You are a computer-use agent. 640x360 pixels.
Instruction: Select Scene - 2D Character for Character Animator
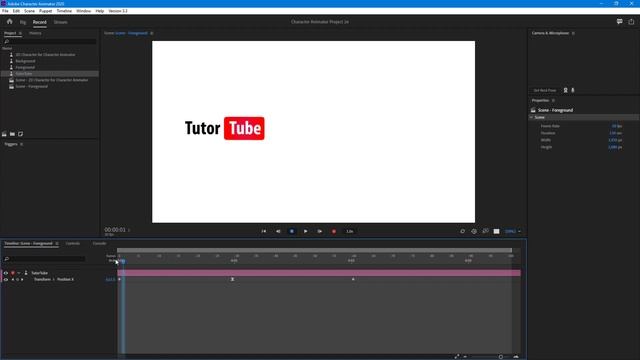click(51, 80)
